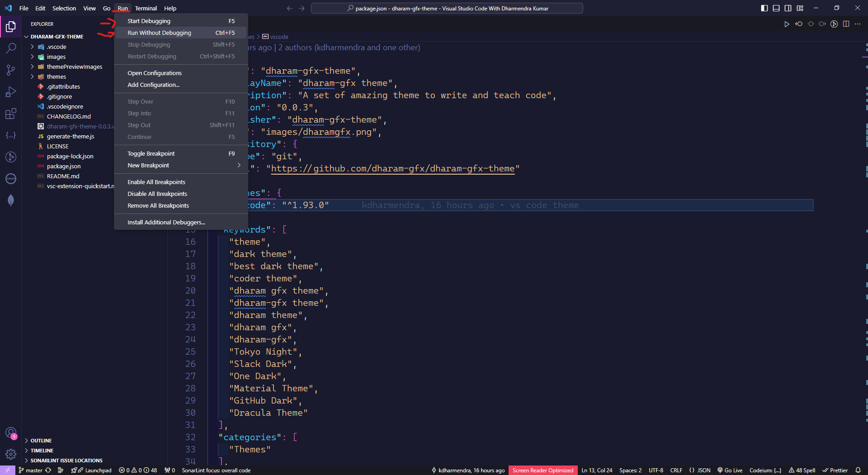This screenshot has height=475, width=868.
Task: Toggle Prettier status item
Action: point(835,470)
